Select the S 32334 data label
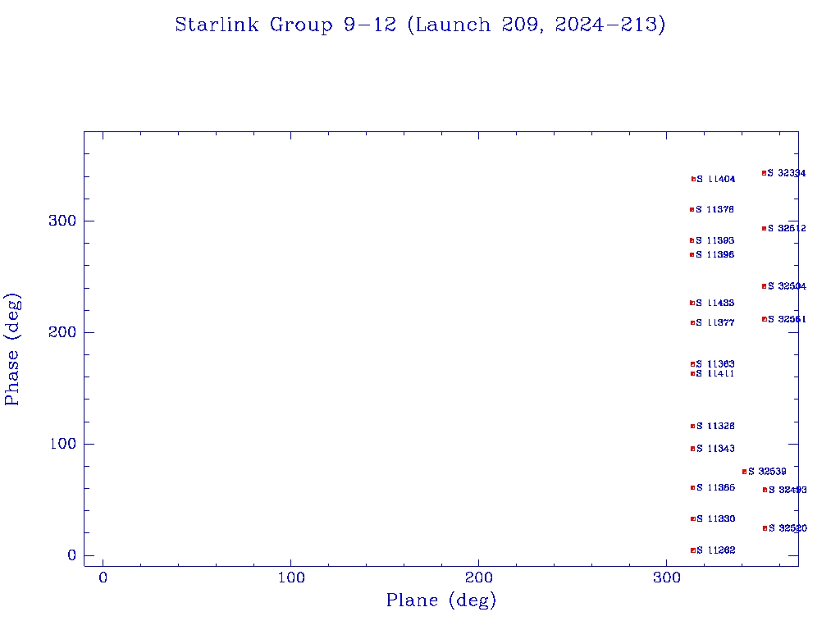Screen dimensions: 840x630 787,173
